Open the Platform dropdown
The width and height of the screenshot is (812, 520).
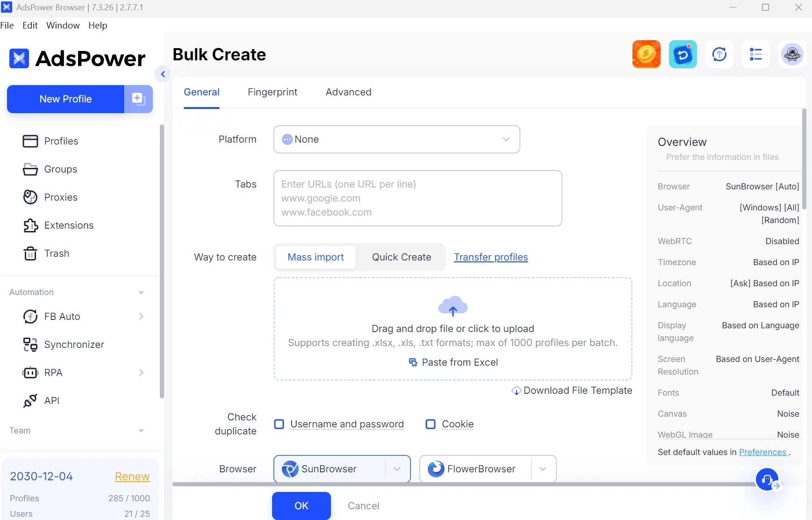pos(396,139)
